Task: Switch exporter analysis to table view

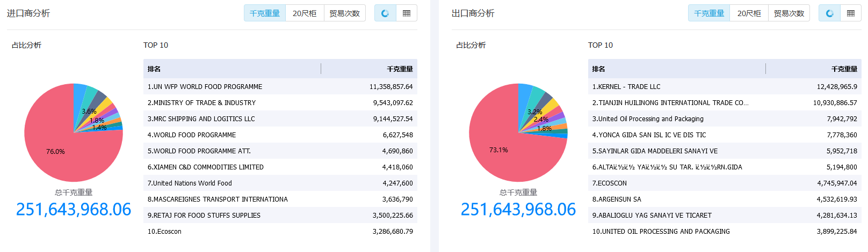Action: click(851, 13)
